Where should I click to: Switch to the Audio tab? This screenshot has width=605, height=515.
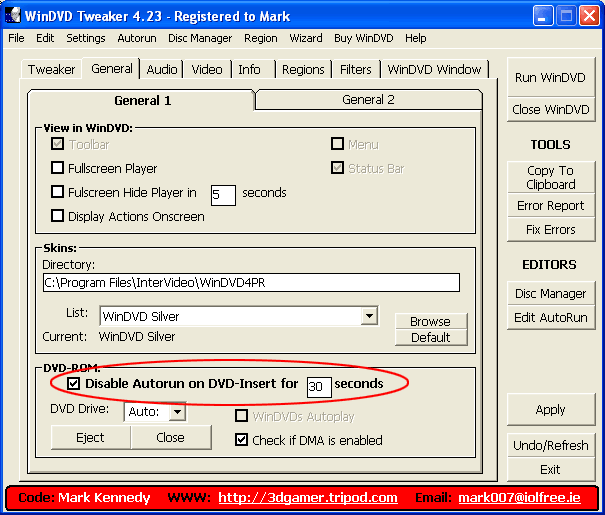tap(162, 69)
